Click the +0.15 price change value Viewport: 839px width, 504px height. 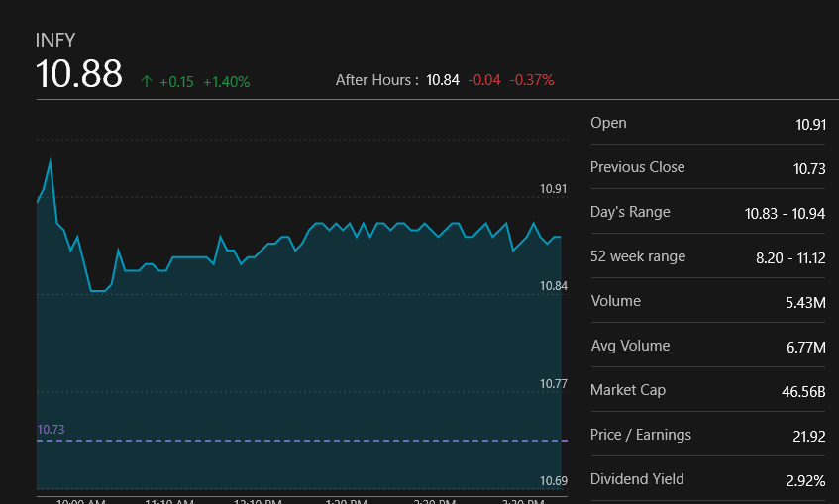click(x=176, y=81)
